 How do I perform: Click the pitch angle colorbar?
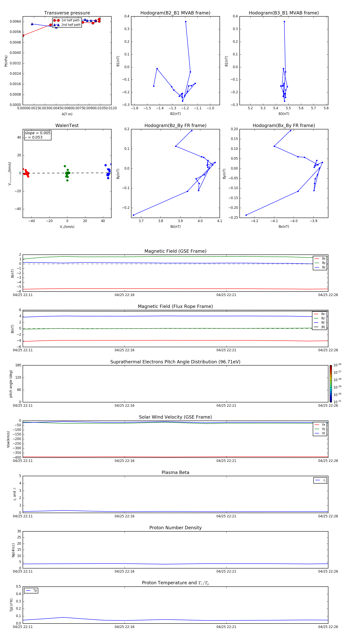[331, 384]
